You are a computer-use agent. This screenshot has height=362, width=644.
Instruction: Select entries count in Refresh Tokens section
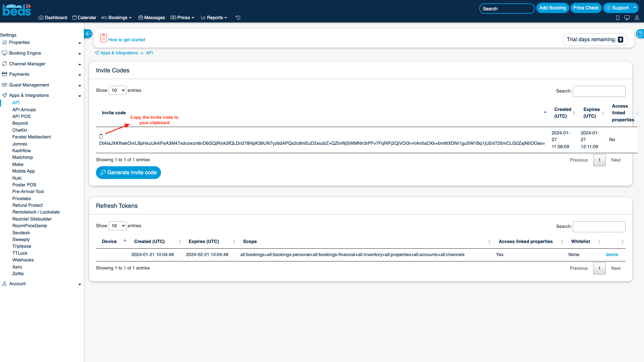coord(117,226)
